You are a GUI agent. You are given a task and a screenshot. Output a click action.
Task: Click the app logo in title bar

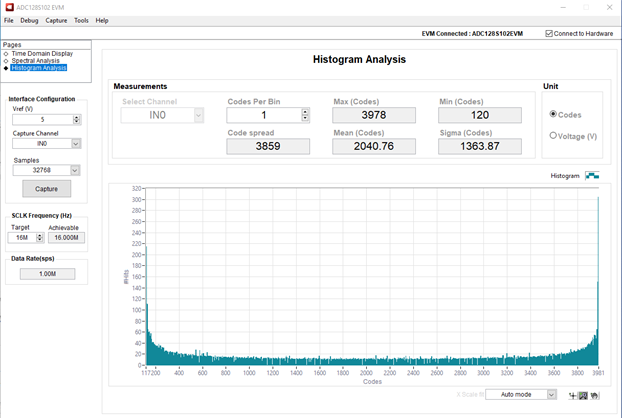click(8, 6)
